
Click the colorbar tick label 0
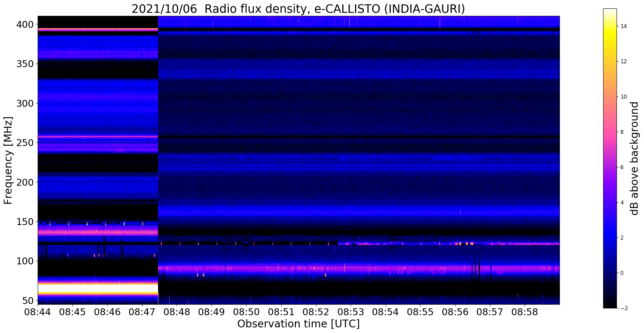click(x=622, y=273)
